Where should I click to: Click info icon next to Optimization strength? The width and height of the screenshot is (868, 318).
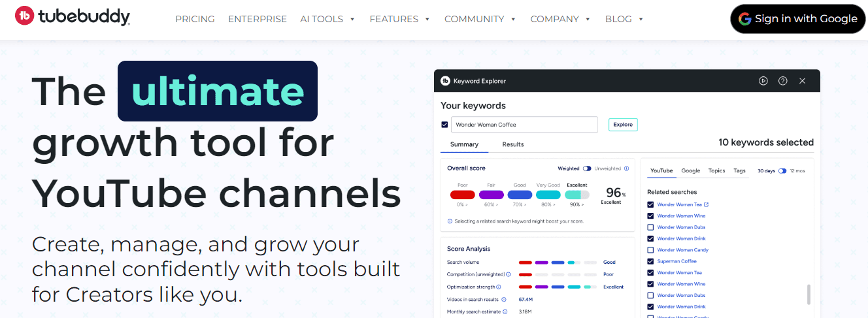tap(499, 287)
